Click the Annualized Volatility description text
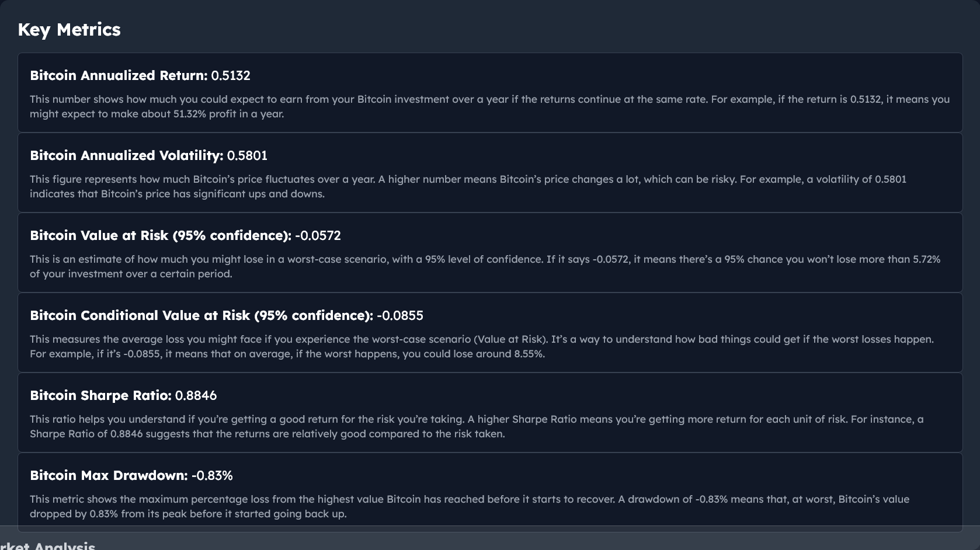The height and width of the screenshot is (550, 980). [x=468, y=186]
